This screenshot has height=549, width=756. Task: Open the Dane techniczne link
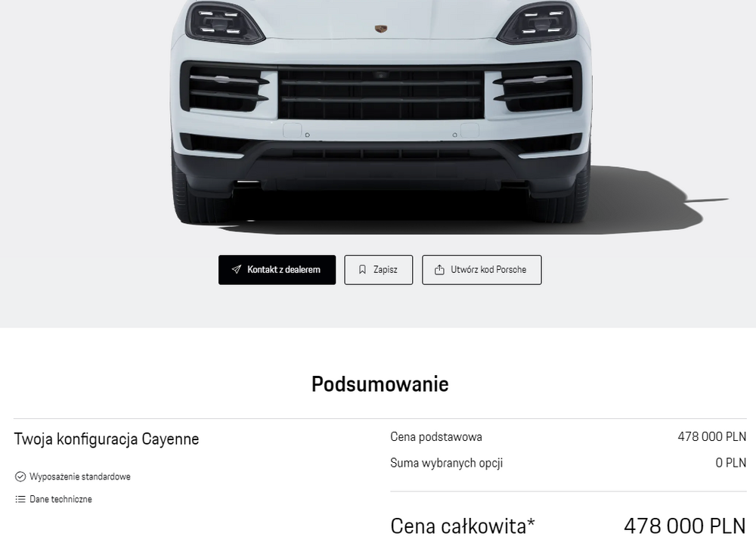pyautogui.click(x=60, y=499)
